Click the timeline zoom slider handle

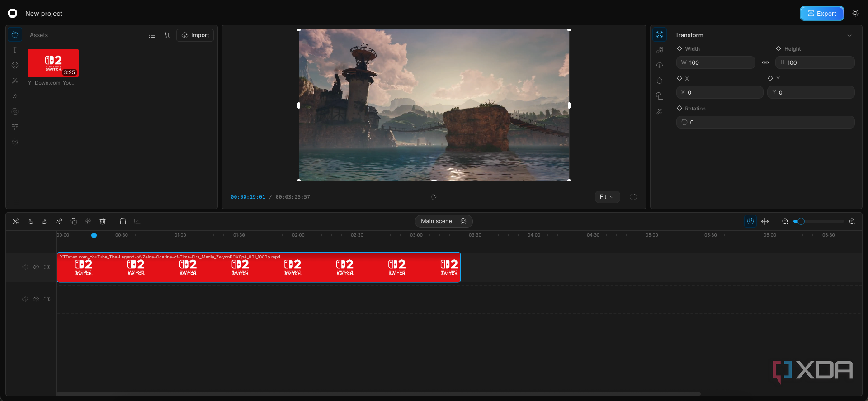tap(801, 221)
